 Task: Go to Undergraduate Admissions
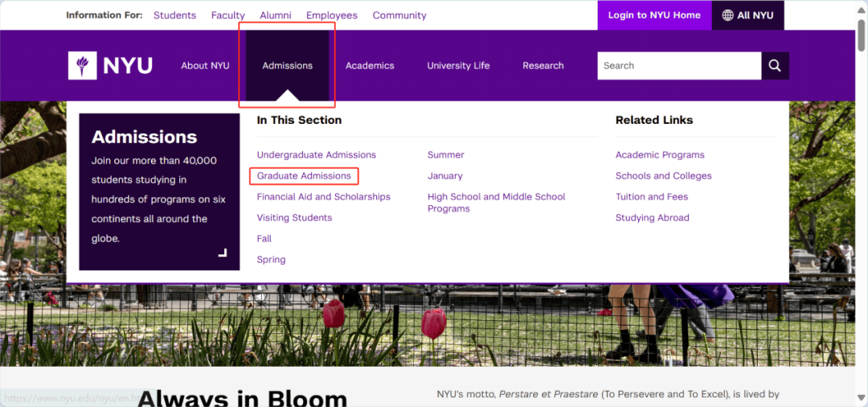(x=317, y=155)
